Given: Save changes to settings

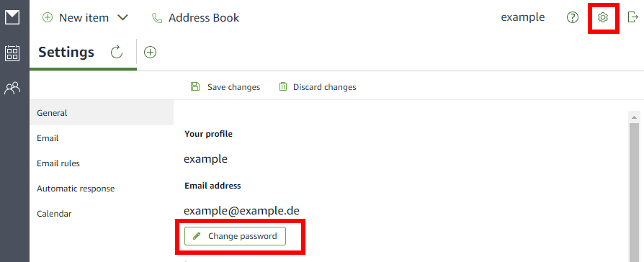Looking at the screenshot, I should point(225,87).
